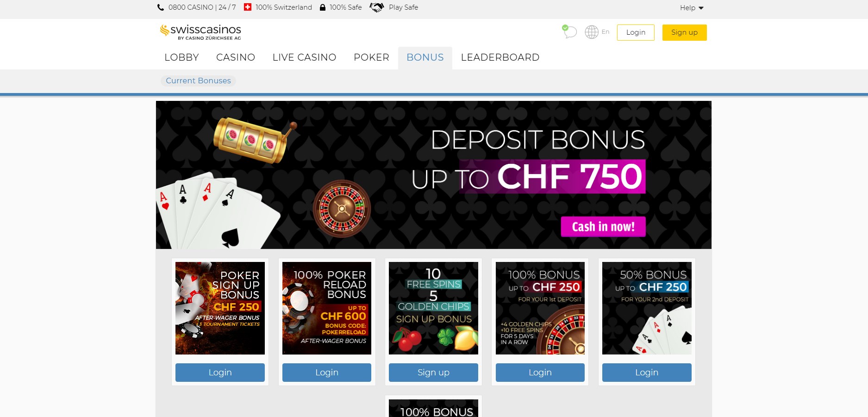Sign up under the free spins bonus
868x417 pixels.
click(433, 373)
